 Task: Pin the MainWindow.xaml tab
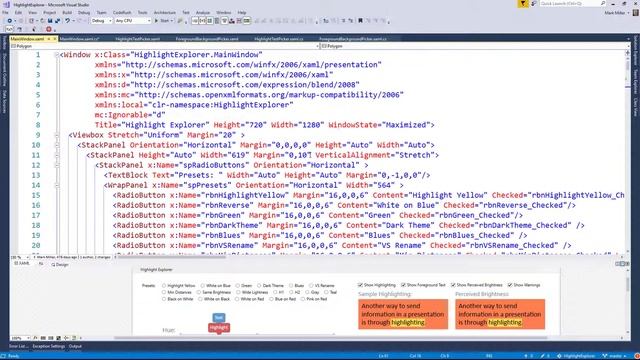click(49, 39)
